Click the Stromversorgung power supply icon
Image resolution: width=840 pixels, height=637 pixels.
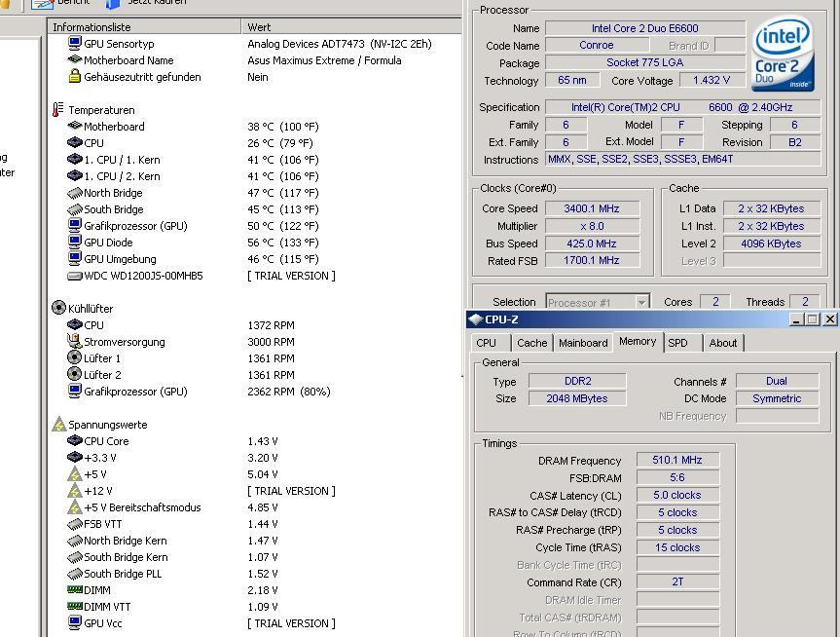tap(75, 341)
